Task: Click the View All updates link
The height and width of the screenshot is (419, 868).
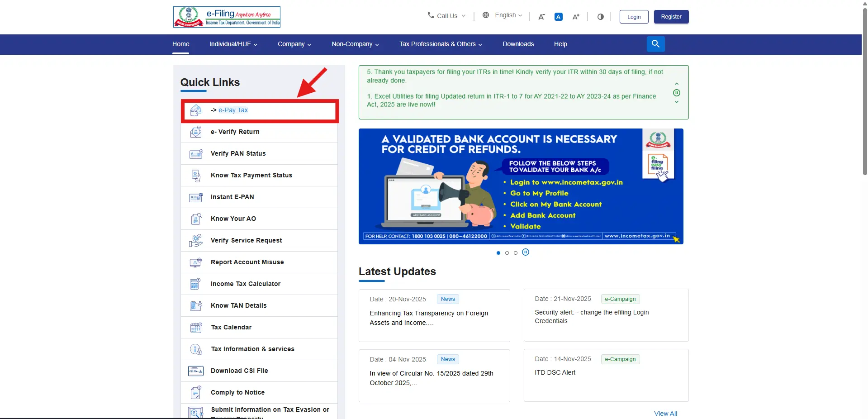Action: 664,413
